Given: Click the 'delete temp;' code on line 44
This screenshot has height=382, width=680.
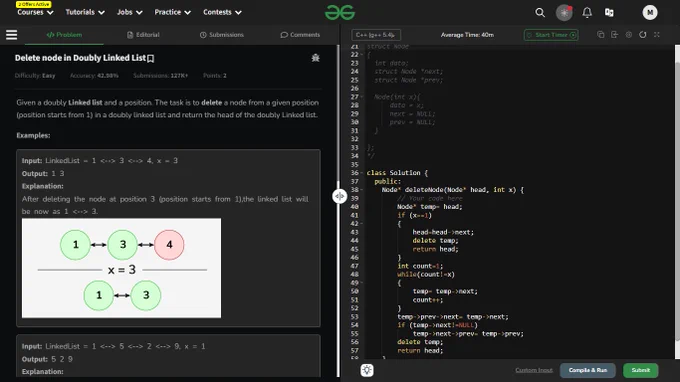Looking at the screenshot, I should [x=435, y=241].
